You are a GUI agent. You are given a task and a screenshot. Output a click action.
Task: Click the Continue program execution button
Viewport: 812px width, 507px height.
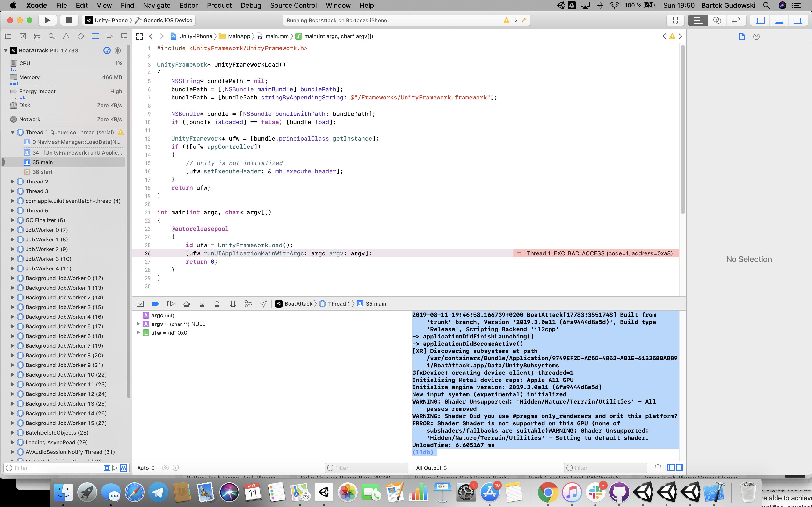pyautogui.click(x=171, y=303)
